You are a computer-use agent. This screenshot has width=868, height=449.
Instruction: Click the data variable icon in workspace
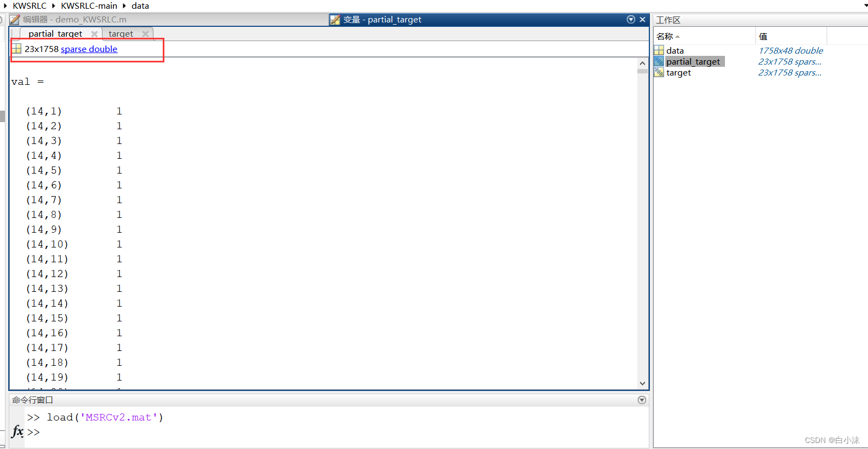pyautogui.click(x=659, y=50)
